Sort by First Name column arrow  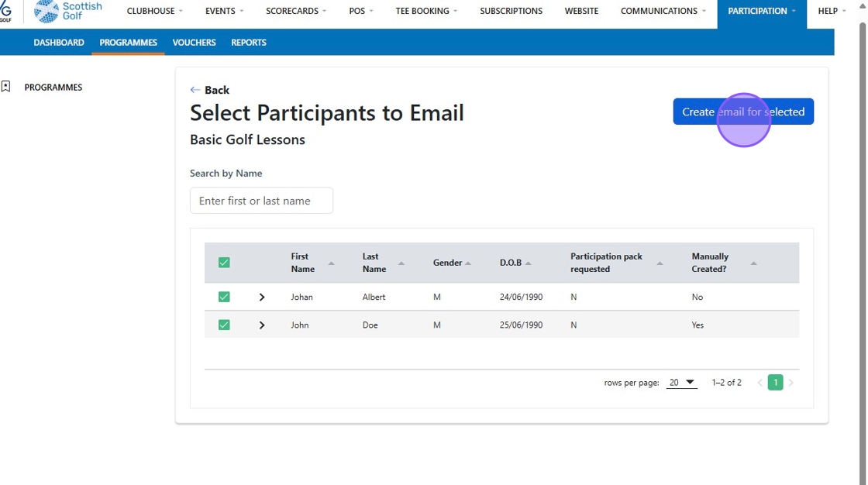click(332, 263)
